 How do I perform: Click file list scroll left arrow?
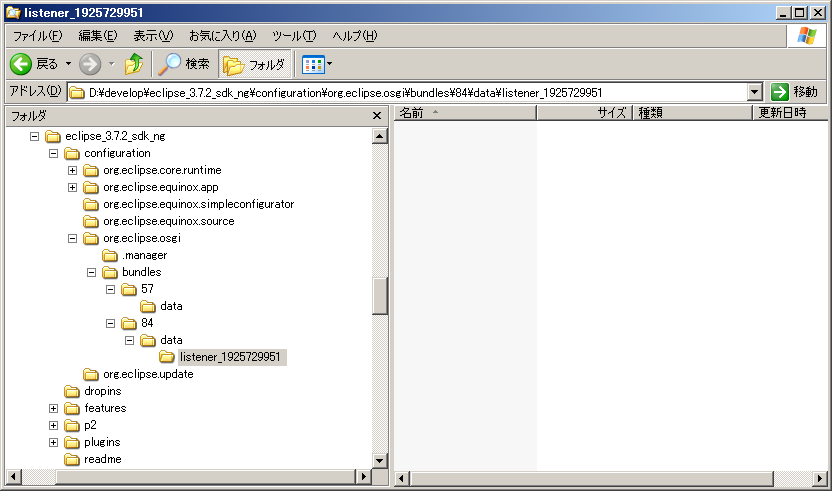click(x=402, y=478)
